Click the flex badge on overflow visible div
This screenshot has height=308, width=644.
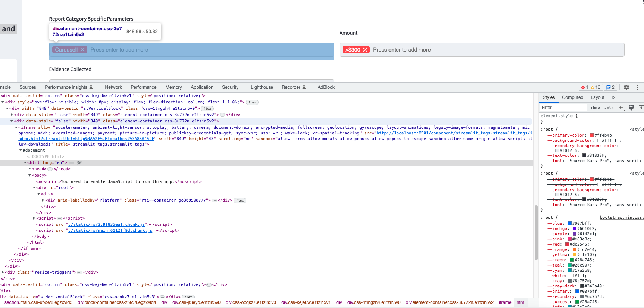point(252,102)
